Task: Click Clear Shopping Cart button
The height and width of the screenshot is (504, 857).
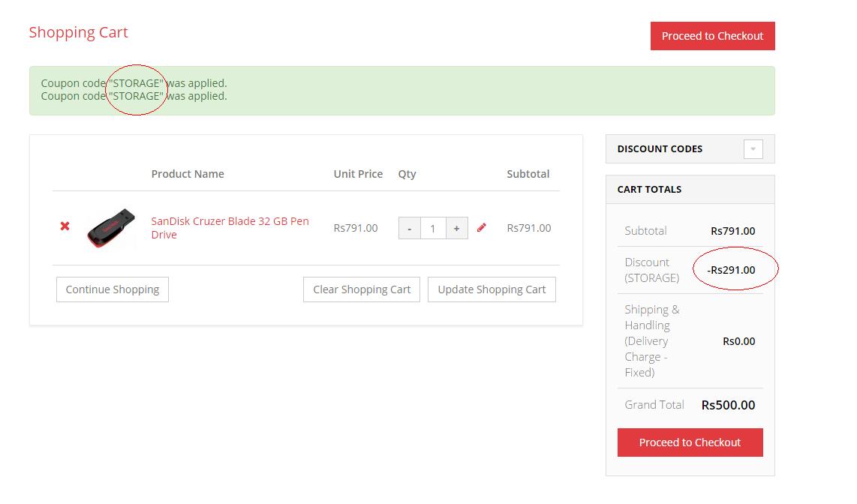Action: coord(362,289)
